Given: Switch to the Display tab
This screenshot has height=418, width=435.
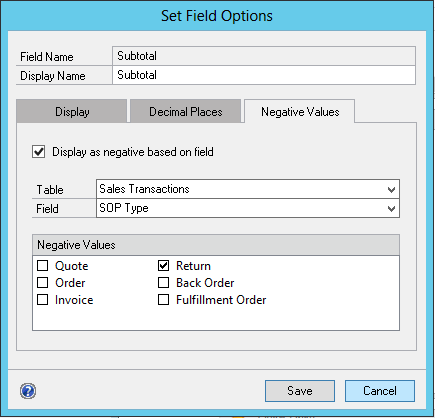Looking at the screenshot, I should point(72,111).
